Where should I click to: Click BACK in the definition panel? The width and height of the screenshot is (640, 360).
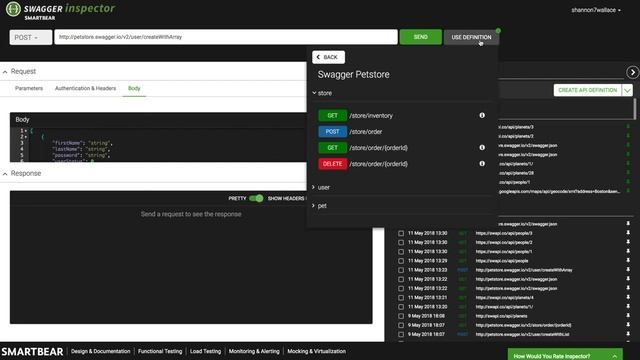pyautogui.click(x=328, y=57)
